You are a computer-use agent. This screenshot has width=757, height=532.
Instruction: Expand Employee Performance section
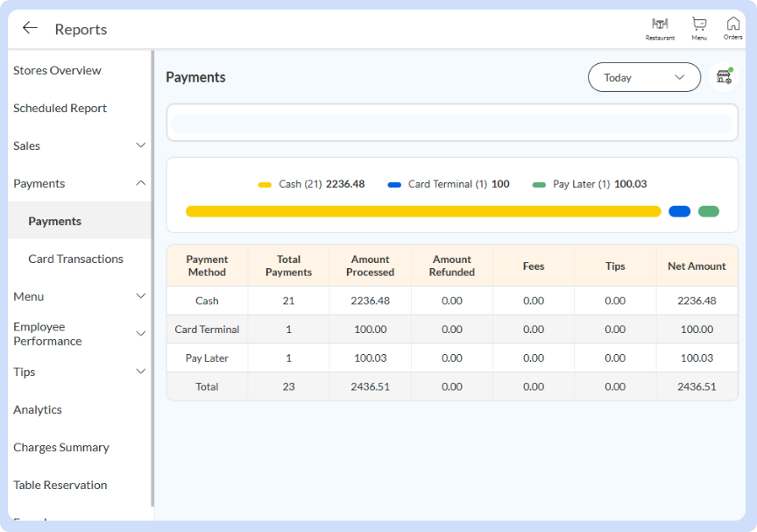140,334
